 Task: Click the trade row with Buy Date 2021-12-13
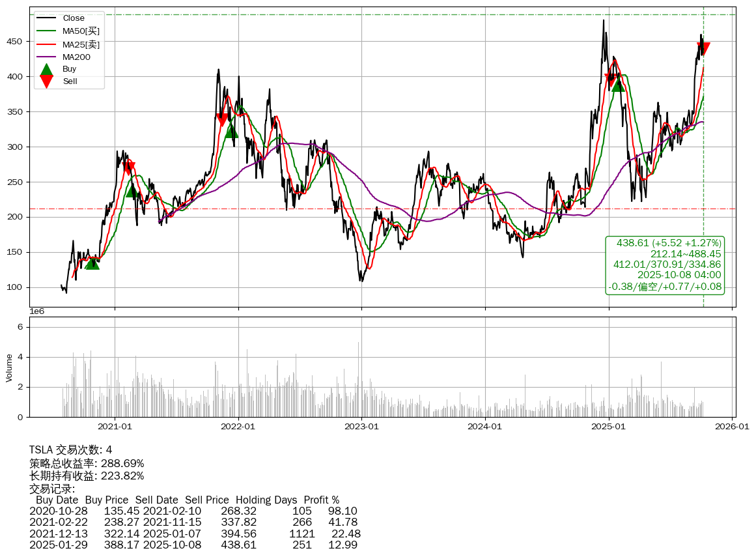point(195,534)
